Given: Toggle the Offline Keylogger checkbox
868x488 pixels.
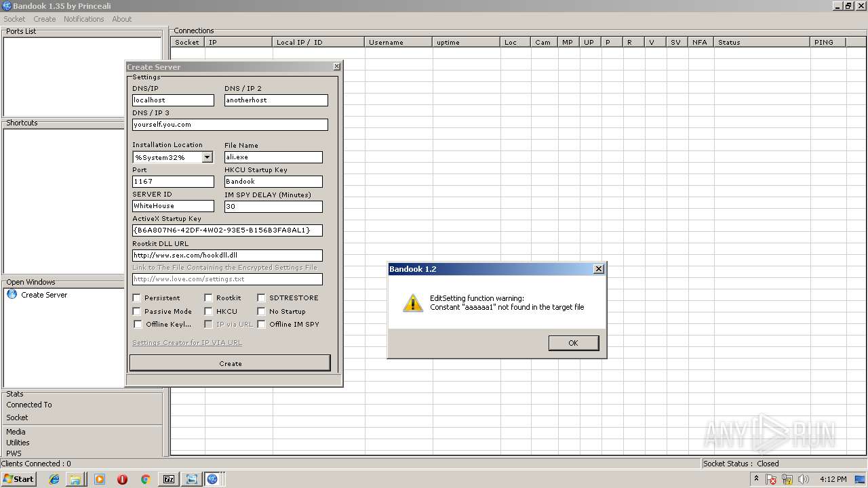Looking at the screenshot, I should click(x=138, y=324).
